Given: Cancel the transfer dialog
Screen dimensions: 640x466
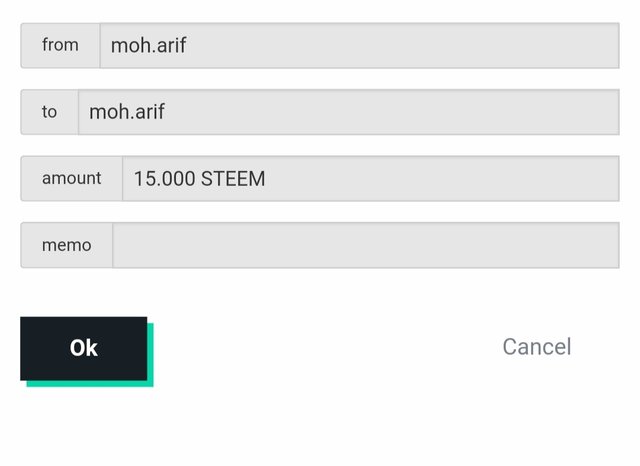Looking at the screenshot, I should [x=536, y=346].
